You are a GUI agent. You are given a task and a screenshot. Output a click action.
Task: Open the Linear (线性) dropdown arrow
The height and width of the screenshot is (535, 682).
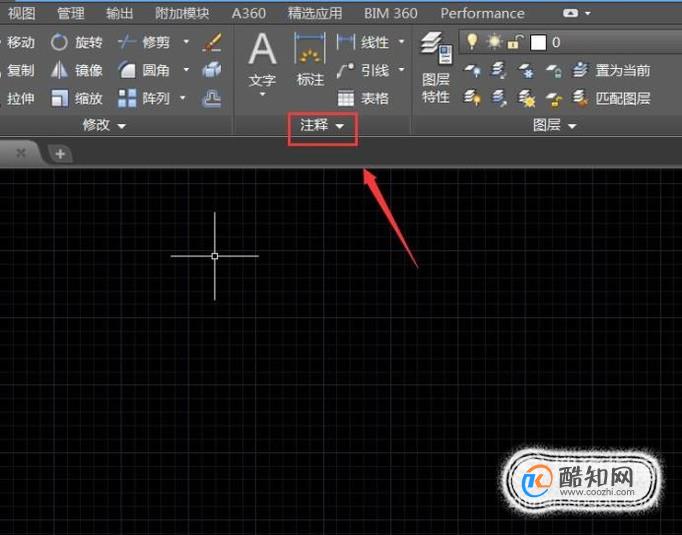401,42
